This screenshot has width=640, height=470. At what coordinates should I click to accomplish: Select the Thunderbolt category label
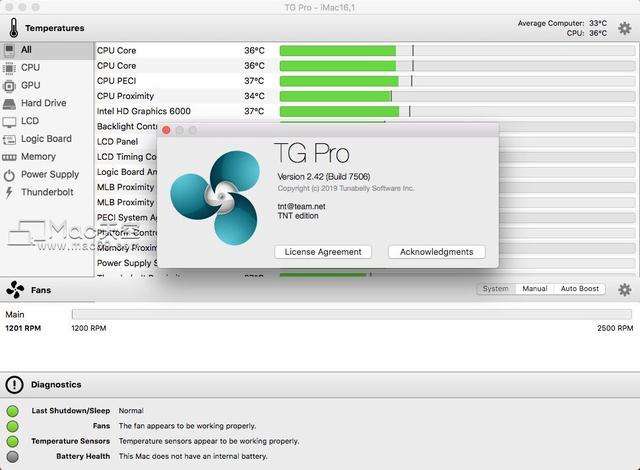coord(47,192)
